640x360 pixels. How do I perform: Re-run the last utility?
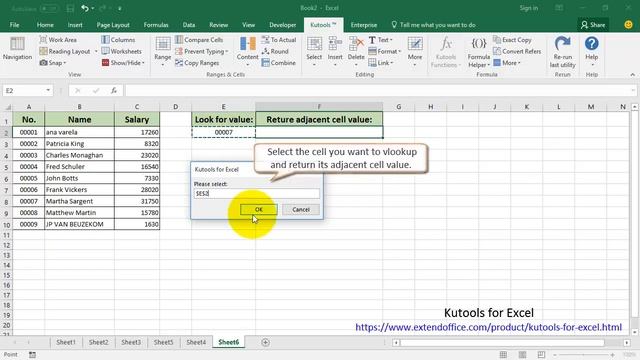(562, 52)
